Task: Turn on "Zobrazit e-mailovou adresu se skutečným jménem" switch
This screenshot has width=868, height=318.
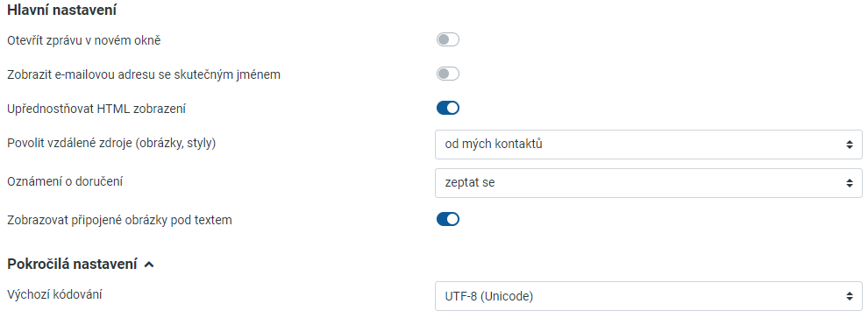Action: click(448, 74)
